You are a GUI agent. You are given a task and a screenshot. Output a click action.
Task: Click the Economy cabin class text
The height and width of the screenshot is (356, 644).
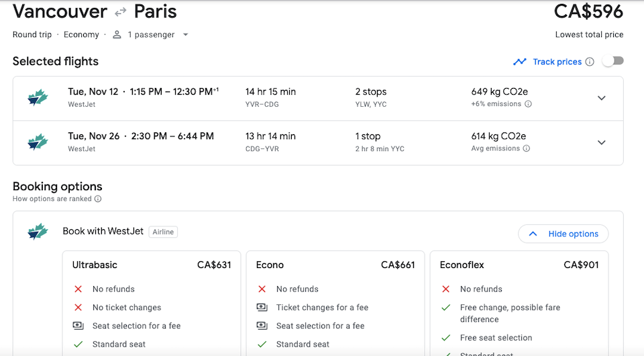(x=81, y=34)
